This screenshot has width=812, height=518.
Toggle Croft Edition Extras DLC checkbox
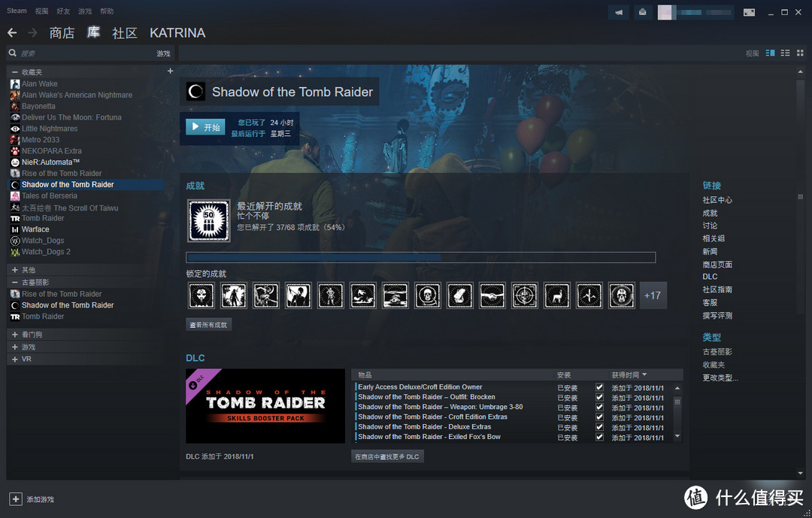click(x=599, y=417)
